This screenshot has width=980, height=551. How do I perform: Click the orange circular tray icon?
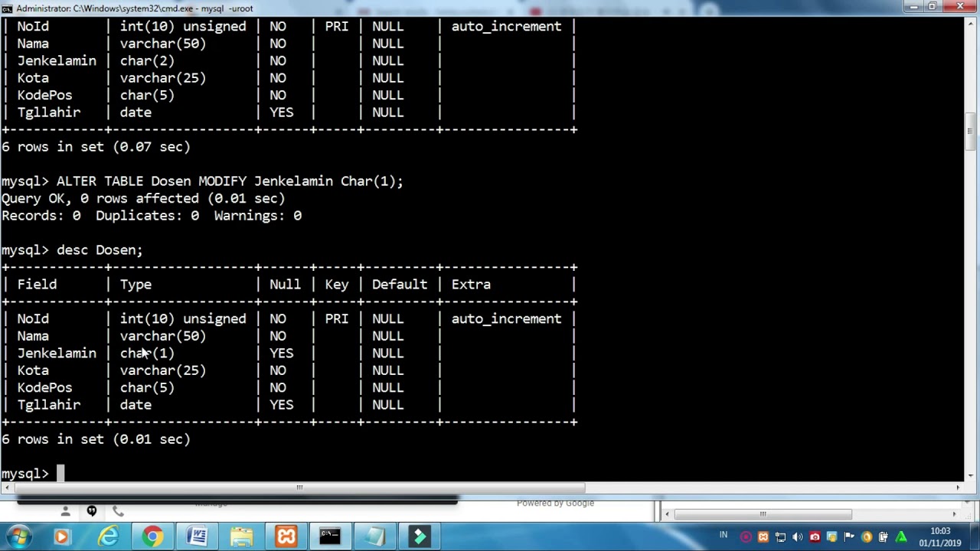point(867,537)
